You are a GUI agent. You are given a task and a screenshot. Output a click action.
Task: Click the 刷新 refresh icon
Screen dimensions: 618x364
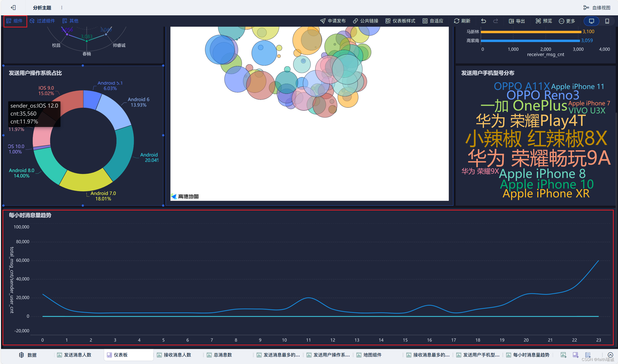pyautogui.click(x=456, y=21)
